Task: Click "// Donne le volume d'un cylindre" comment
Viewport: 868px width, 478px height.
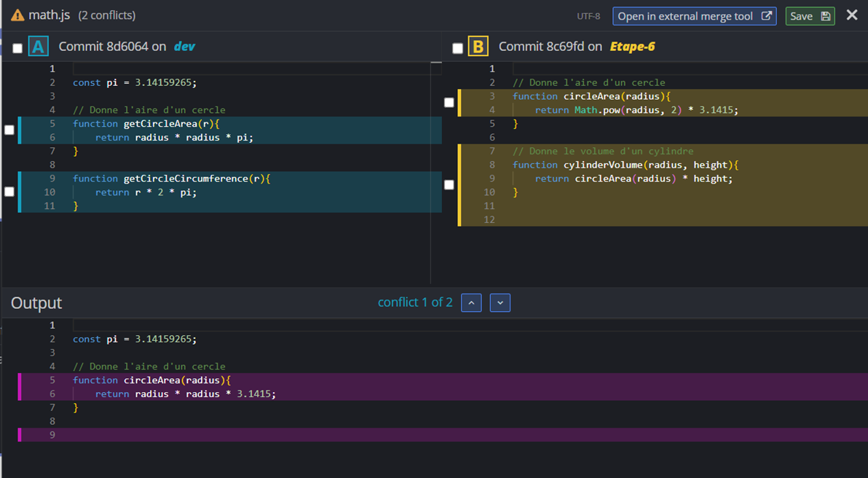Action: [x=603, y=152]
